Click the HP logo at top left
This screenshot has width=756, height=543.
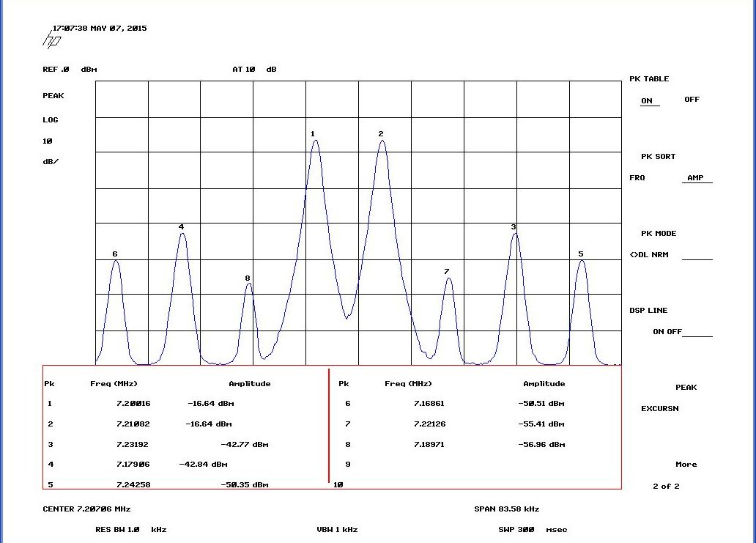click(x=51, y=39)
